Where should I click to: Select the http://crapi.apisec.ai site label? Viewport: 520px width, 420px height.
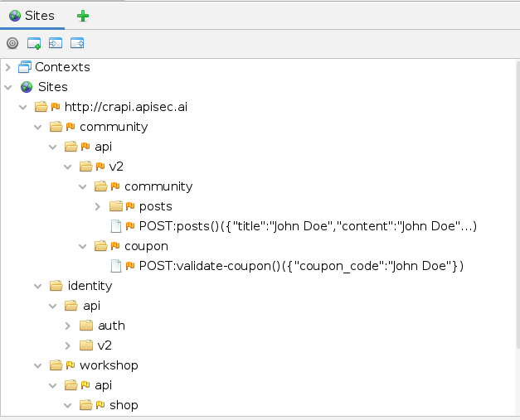pos(126,107)
